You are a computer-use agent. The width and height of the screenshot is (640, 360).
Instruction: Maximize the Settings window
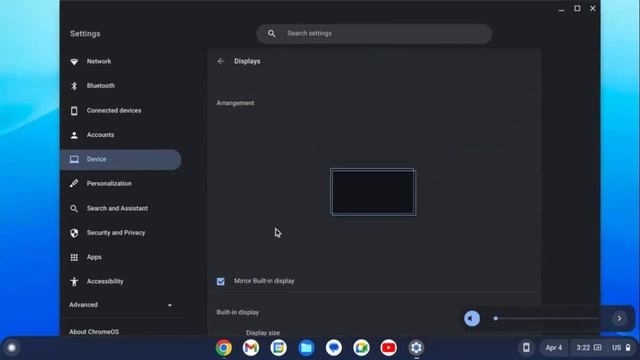click(577, 8)
